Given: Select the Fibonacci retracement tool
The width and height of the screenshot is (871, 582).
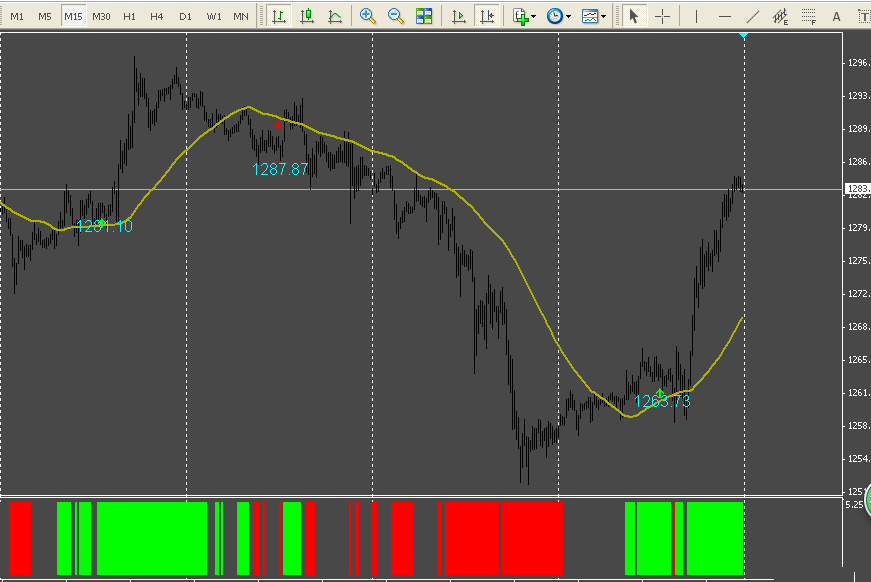Looking at the screenshot, I should tap(808, 16).
